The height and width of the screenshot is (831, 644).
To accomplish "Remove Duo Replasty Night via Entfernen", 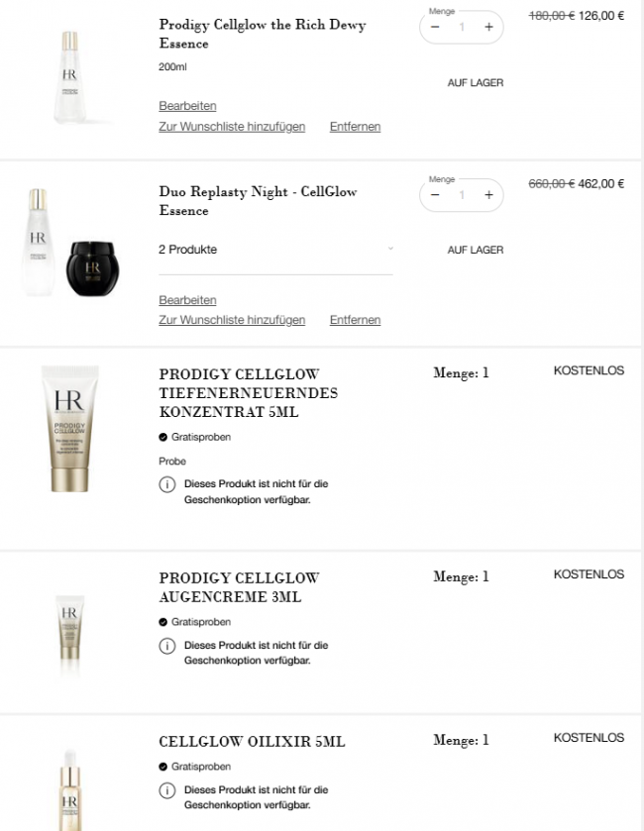I will pyautogui.click(x=355, y=320).
